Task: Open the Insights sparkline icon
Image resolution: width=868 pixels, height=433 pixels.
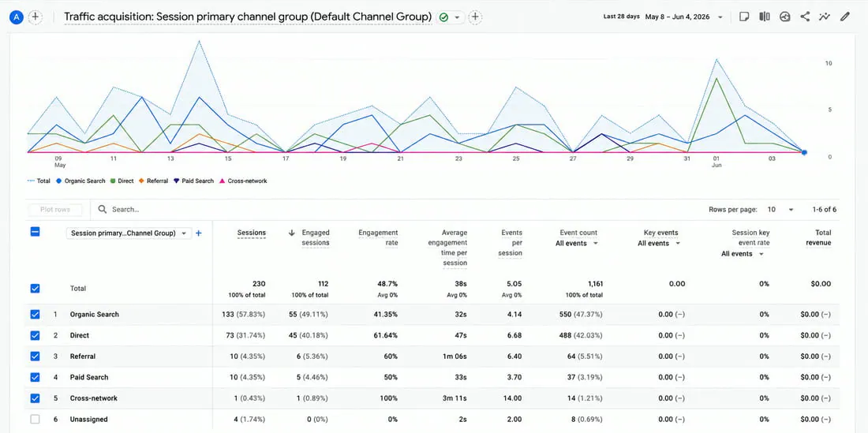Action: 825,17
